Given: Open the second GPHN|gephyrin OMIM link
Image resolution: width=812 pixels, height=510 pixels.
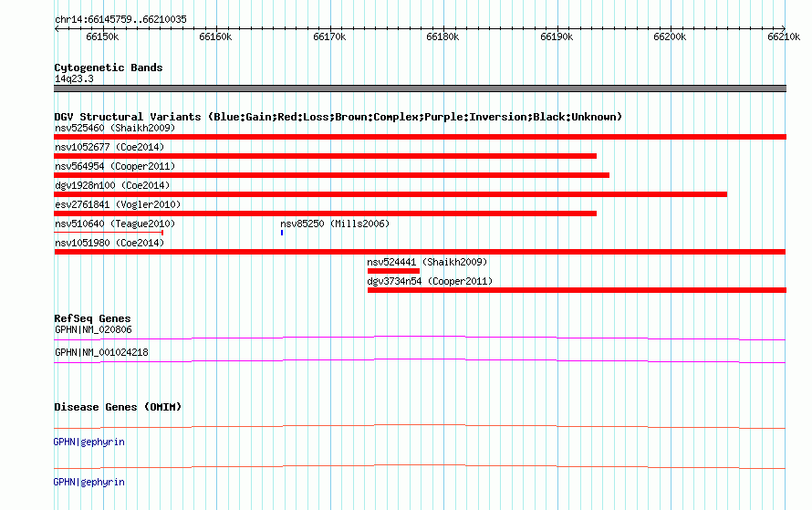Looking at the screenshot, I should pos(89,482).
